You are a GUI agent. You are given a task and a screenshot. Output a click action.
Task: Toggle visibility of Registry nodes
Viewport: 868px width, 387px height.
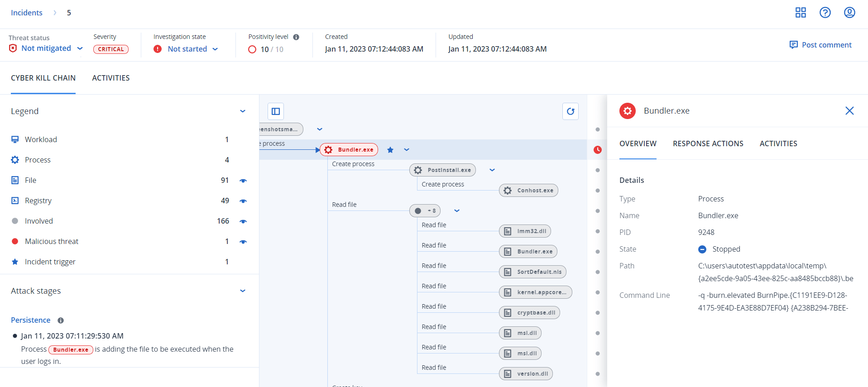coord(243,201)
